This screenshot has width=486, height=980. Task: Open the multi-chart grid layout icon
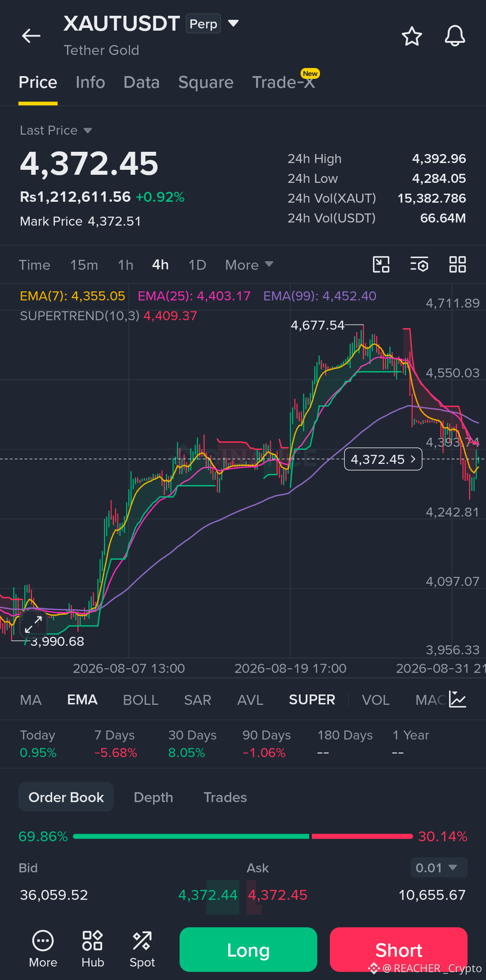tap(458, 264)
